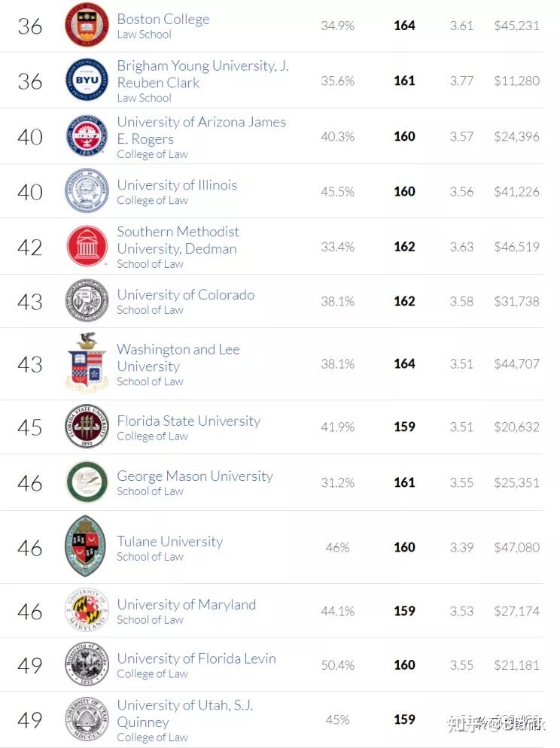This screenshot has width=560, height=748.
Task: Click the Boston College seal logo
Action: [x=87, y=25]
